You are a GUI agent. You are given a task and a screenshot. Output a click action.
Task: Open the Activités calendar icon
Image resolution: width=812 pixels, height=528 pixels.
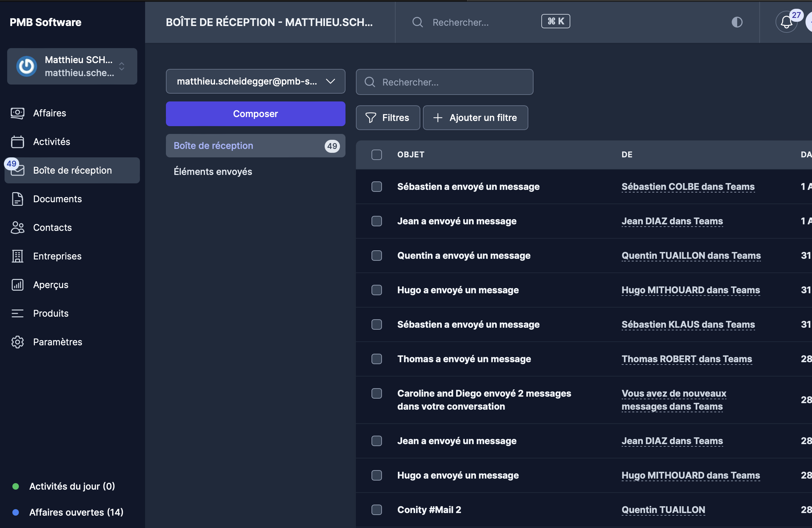(17, 142)
